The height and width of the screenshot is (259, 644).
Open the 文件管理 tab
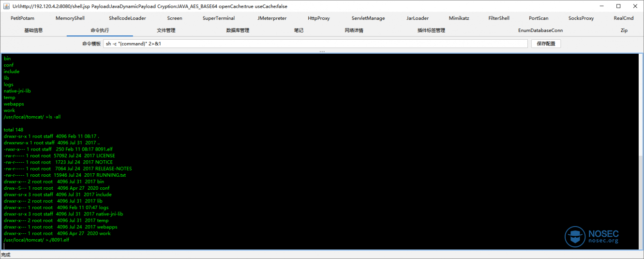pyautogui.click(x=166, y=30)
